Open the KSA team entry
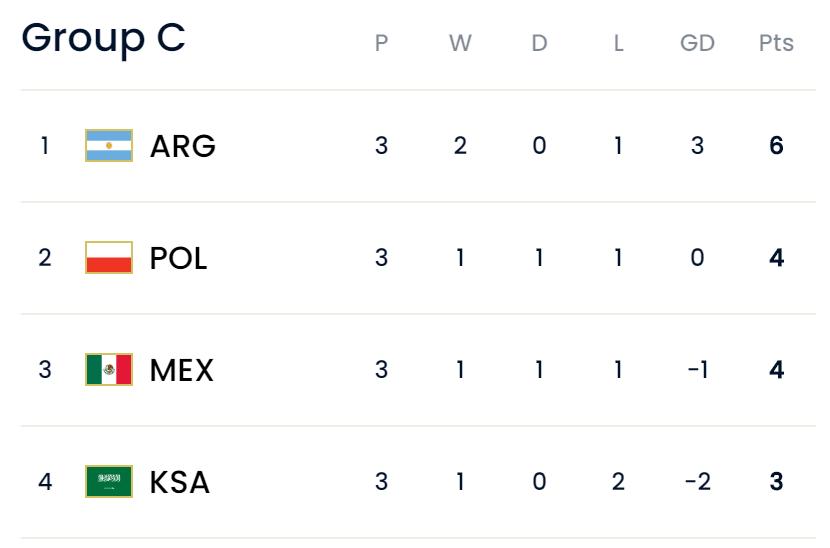The height and width of the screenshot is (548, 830). (180, 482)
